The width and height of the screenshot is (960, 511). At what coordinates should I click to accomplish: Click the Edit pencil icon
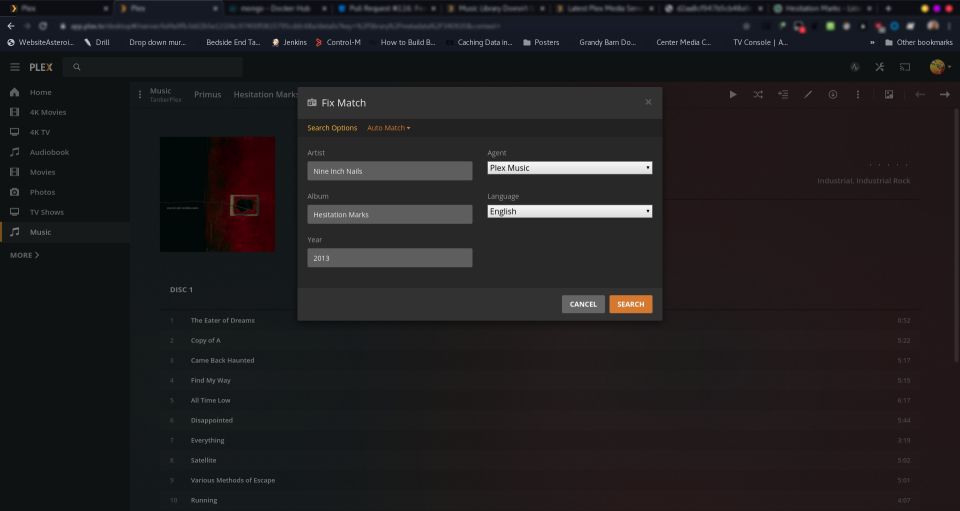[808, 94]
